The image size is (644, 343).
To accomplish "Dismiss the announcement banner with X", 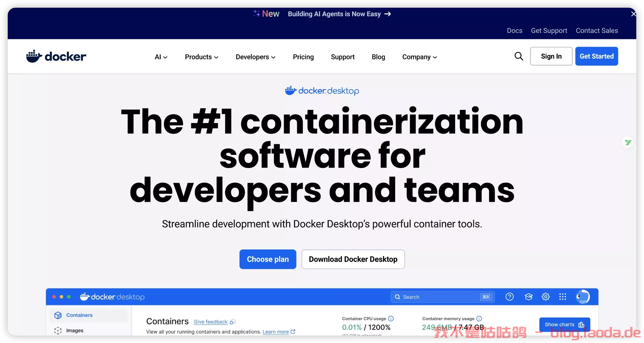I will pos(633,14).
